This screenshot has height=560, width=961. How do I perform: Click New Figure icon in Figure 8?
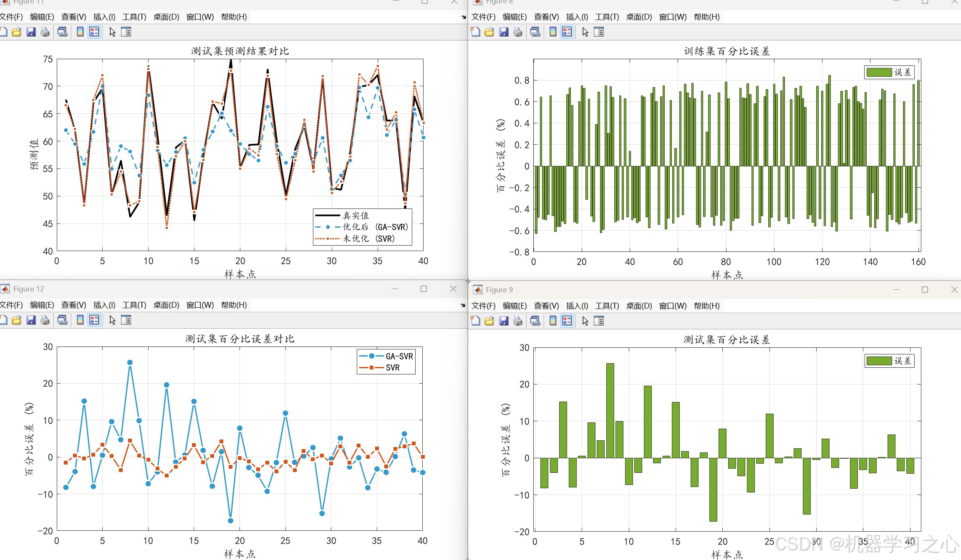click(475, 32)
